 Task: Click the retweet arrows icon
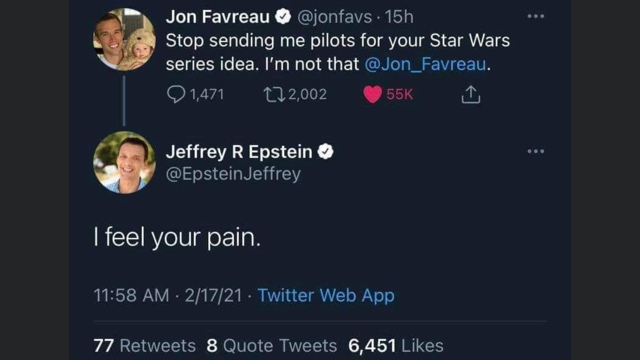coord(275,94)
